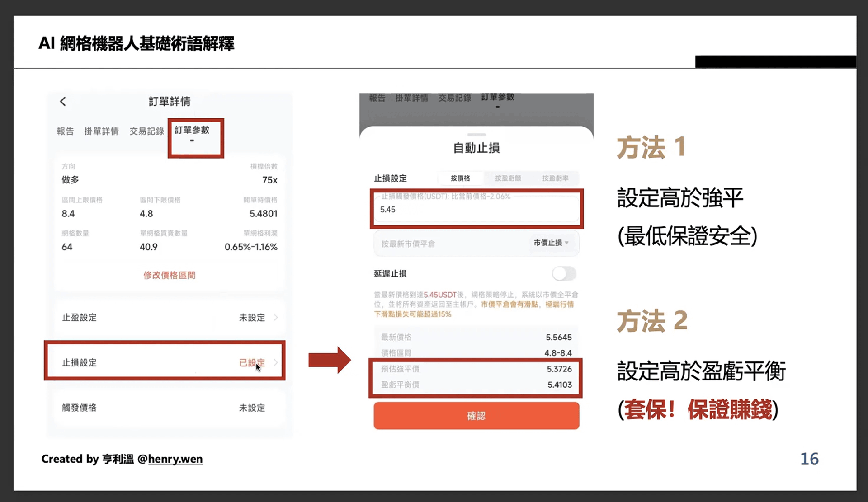Open 止損設定 row chevron arrow

[x=276, y=362]
